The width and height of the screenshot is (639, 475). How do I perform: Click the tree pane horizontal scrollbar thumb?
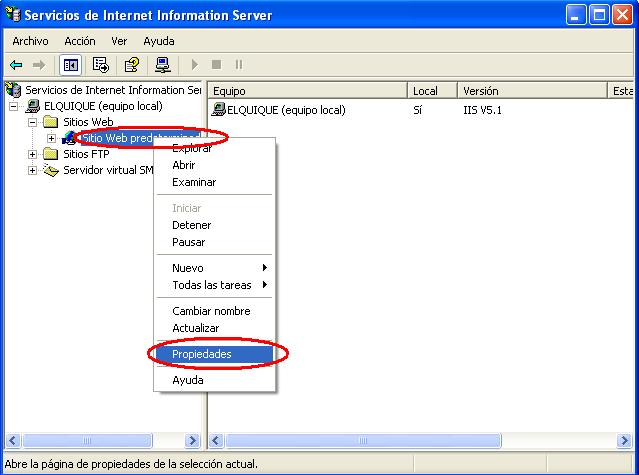tap(87, 440)
